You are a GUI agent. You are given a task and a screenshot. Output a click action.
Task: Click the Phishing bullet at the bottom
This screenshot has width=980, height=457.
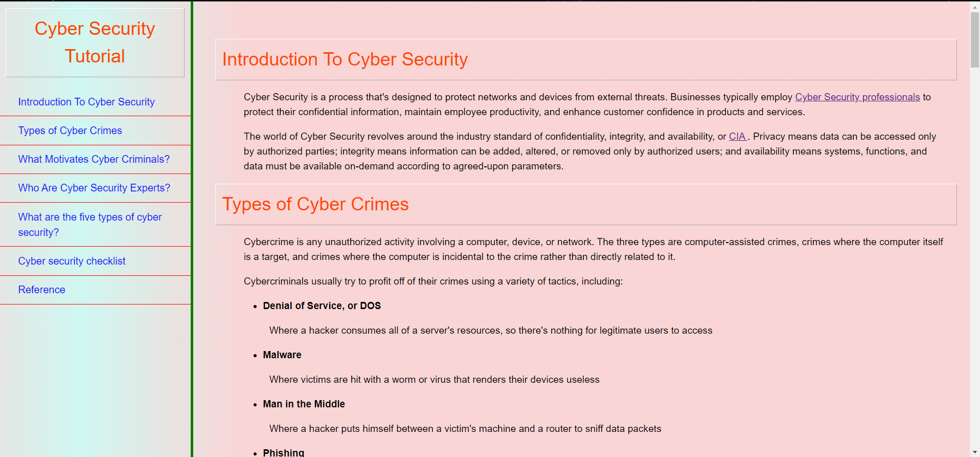click(283, 452)
